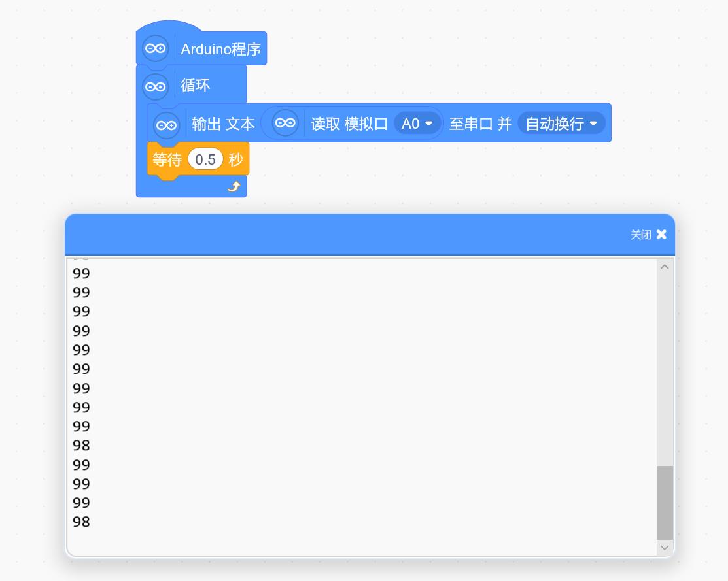728x581 pixels.
Task: Select the 循环 loop block label
Action: click(x=196, y=86)
